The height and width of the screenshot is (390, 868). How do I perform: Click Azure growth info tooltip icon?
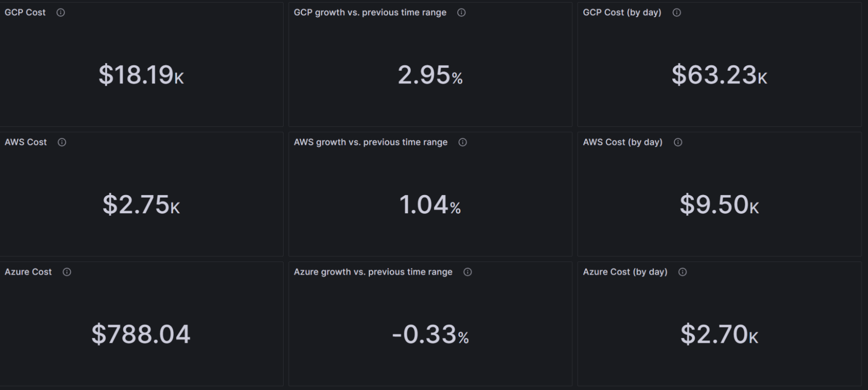467,272
